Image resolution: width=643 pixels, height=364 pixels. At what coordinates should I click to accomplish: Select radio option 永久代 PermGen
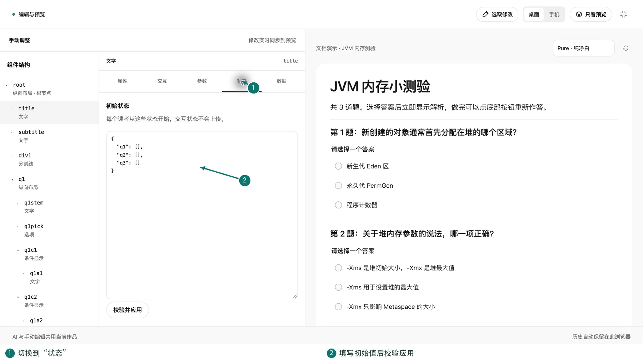coord(338,186)
